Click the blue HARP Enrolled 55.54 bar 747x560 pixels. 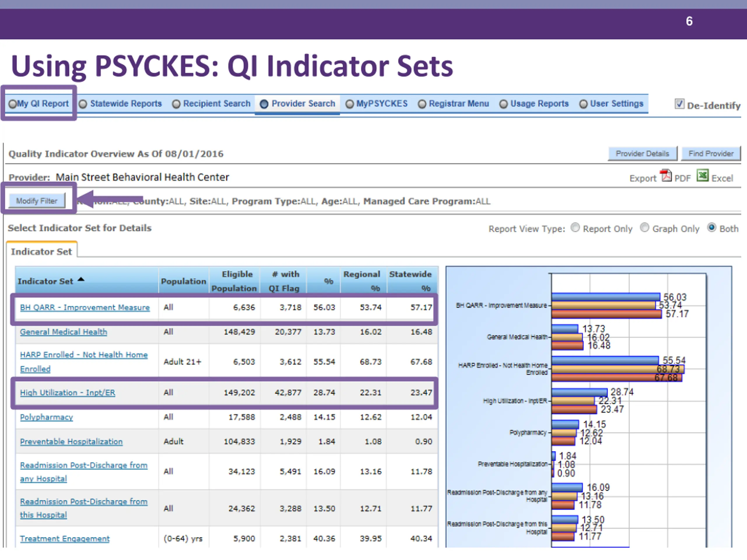(605, 360)
